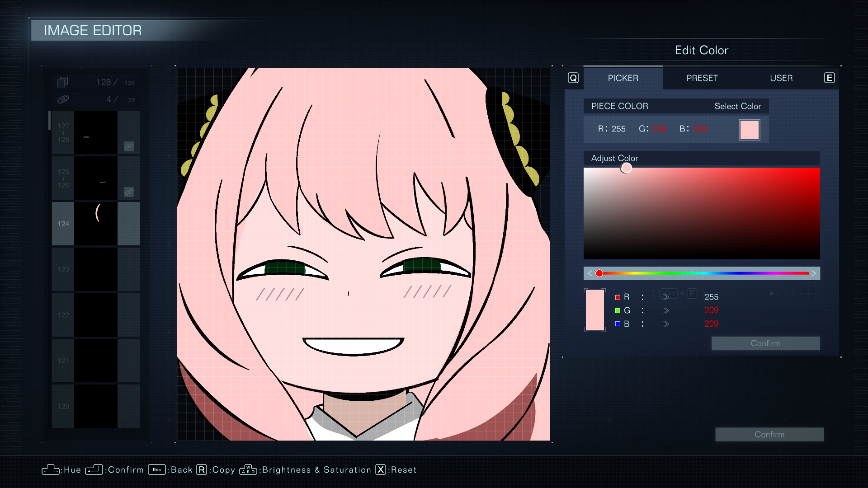This screenshot has height=488, width=868.
Task: Open the R channel value arrows
Action: [x=666, y=297]
